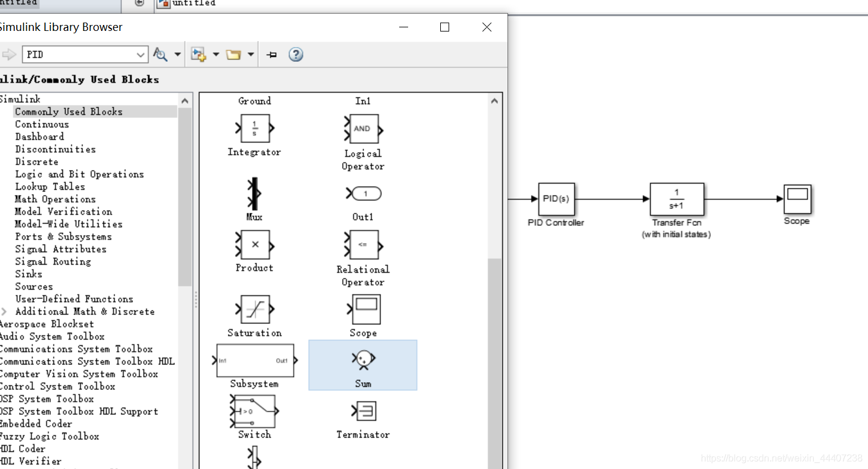Select Signal Attributes library
This screenshot has width=868, height=469.
[61, 249]
